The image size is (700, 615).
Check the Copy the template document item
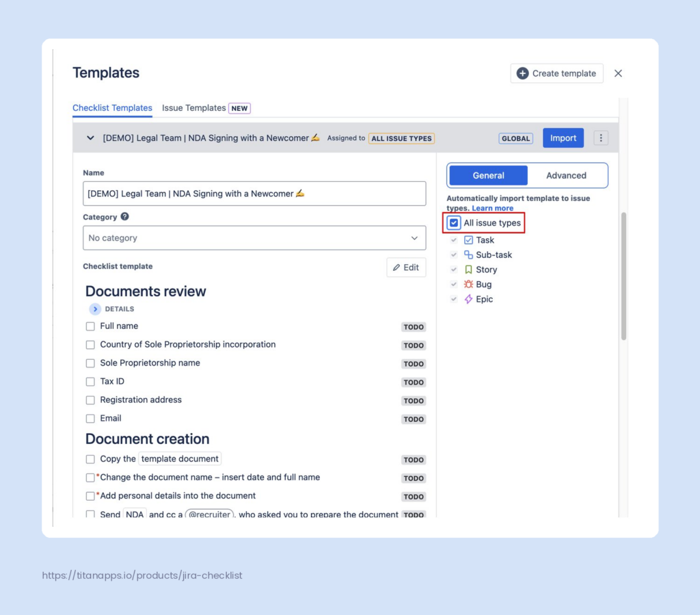click(x=90, y=459)
